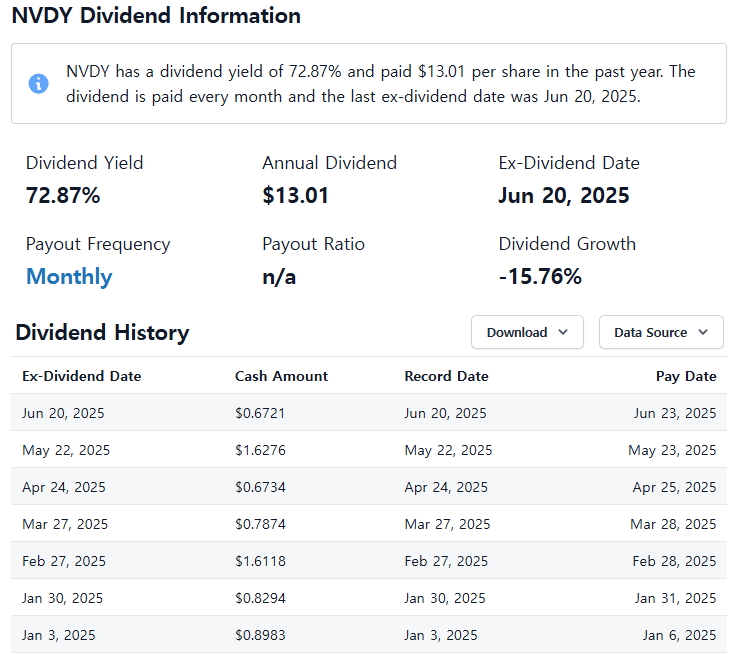This screenshot has height=654, width=734.
Task: Click the Jan 31, 2025 pay date
Action: coord(675,598)
